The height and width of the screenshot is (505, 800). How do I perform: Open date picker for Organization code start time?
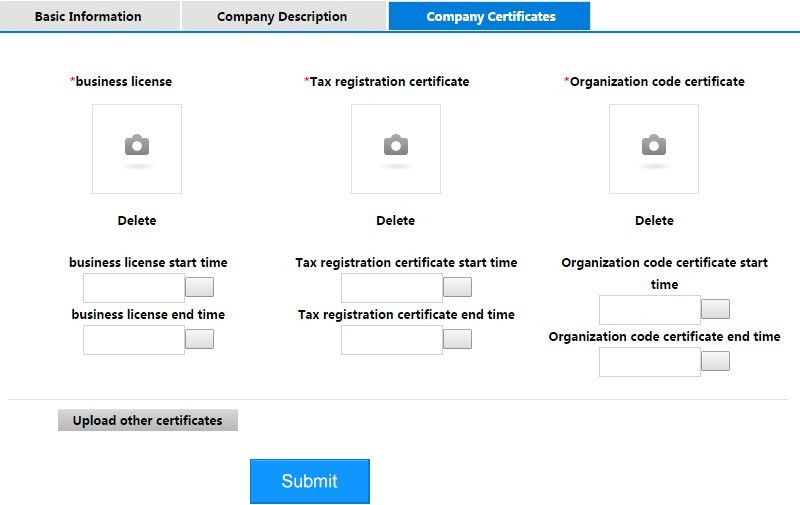[x=716, y=309]
